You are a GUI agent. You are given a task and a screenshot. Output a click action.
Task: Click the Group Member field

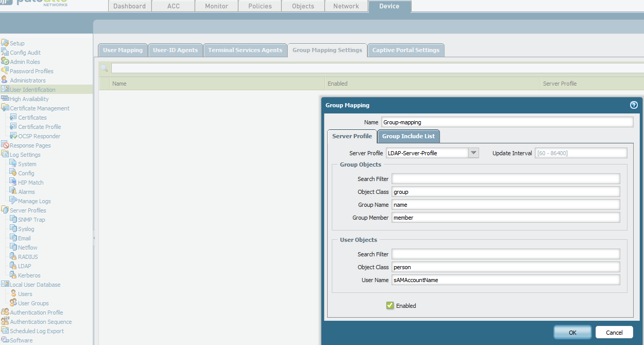[x=505, y=217]
